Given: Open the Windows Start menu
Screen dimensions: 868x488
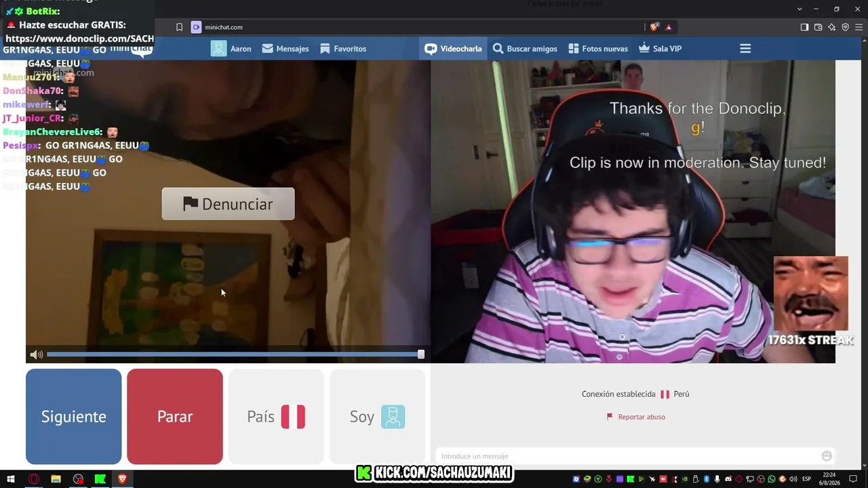Looking at the screenshot, I should tap(12, 479).
